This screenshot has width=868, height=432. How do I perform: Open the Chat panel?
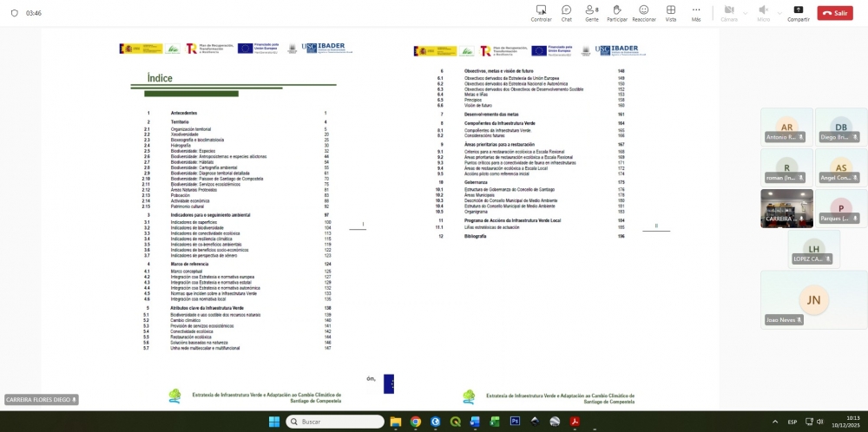tap(566, 12)
